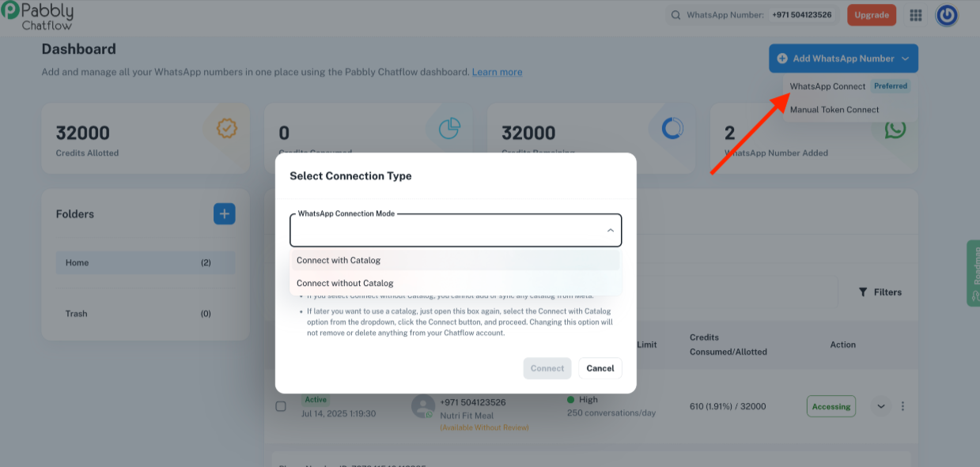Viewport: 980px width, 467px height.
Task: Click the search magnifier icon in header
Action: pos(675,15)
